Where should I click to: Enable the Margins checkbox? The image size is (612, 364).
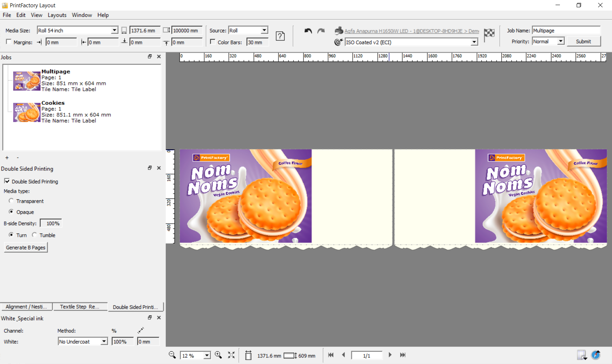(x=9, y=42)
